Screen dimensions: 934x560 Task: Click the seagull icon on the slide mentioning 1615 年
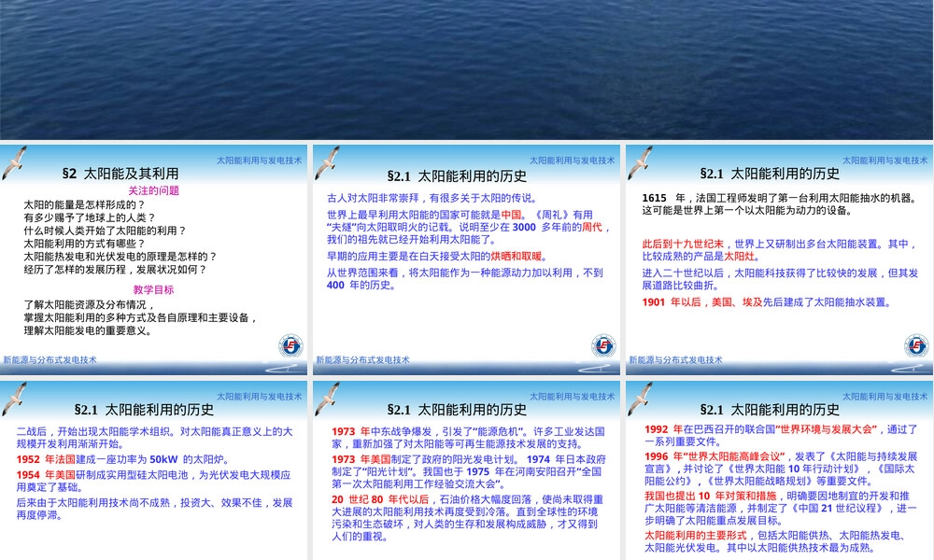click(x=641, y=162)
